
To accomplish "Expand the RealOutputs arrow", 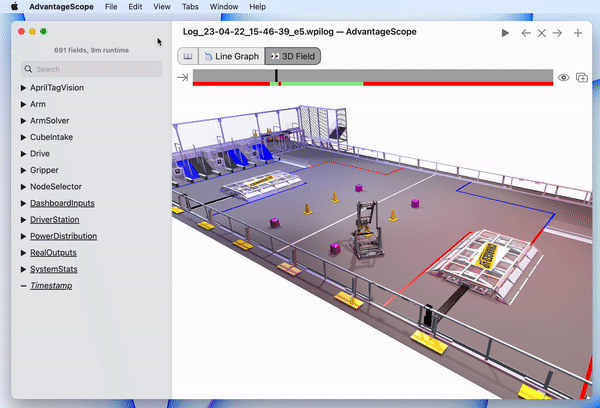I will (23, 253).
